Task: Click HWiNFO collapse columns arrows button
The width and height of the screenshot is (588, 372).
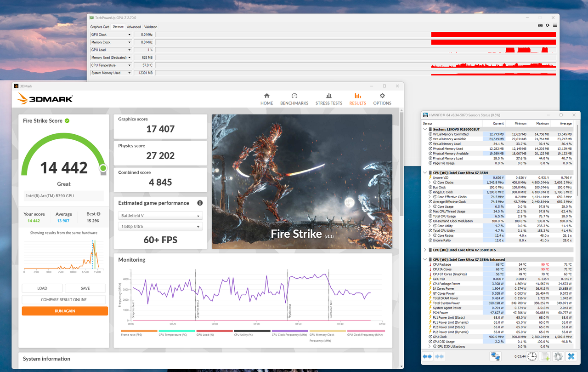Action: [440, 356]
